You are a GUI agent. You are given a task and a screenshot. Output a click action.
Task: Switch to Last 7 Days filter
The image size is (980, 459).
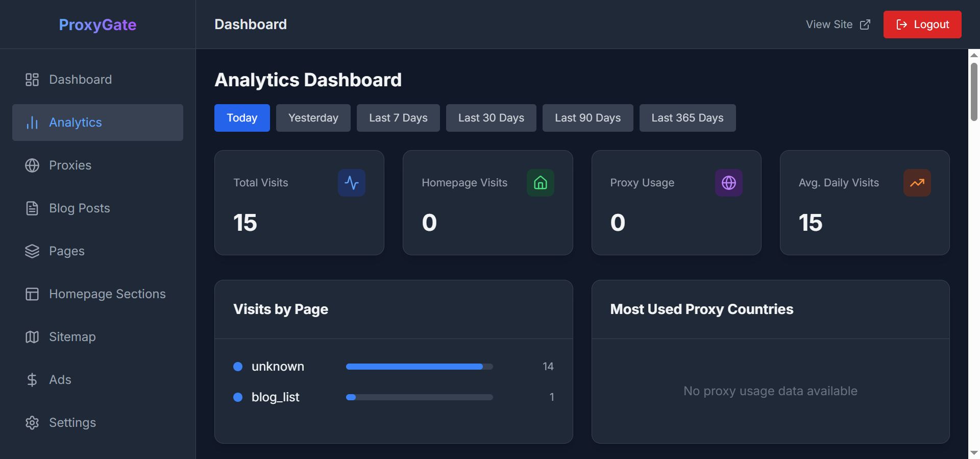coord(398,118)
